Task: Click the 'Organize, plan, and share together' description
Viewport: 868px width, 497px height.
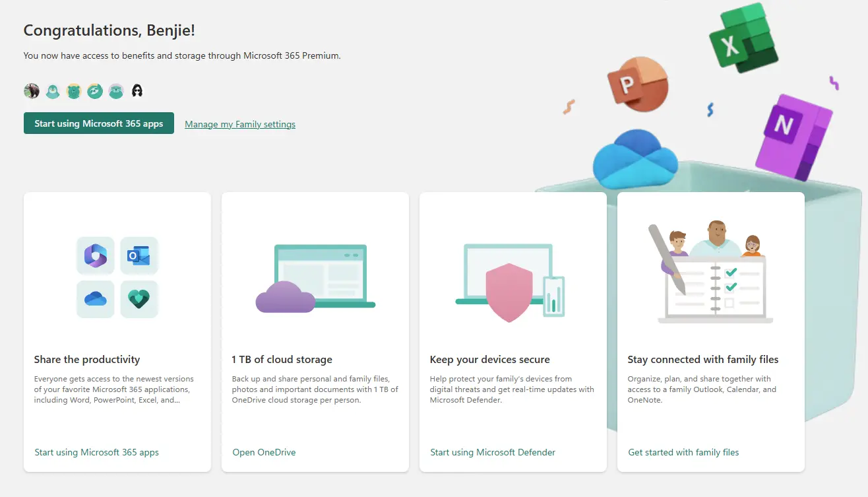Action: pyautogui.click(x=702, y=389)
